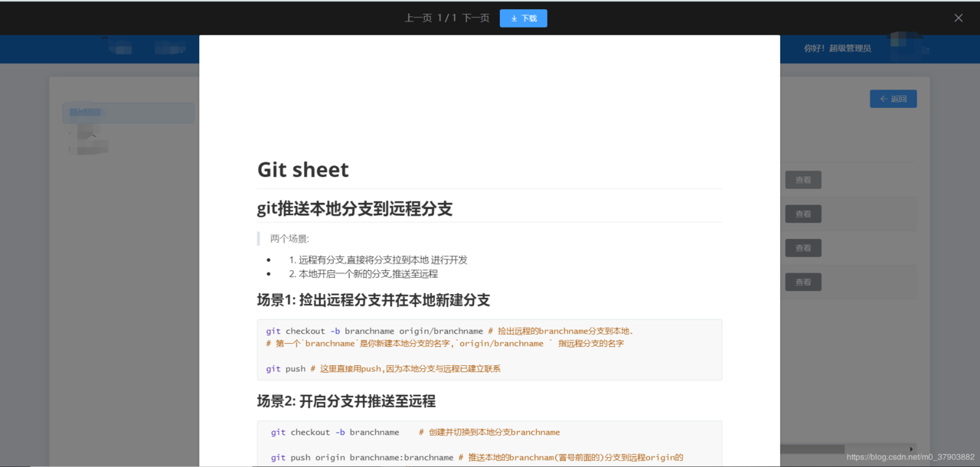The height and width of the screenshot is (467, 980).
Task: Click the right arrow of the horizontal scrollbar
Action: click(x=911, y=449)
